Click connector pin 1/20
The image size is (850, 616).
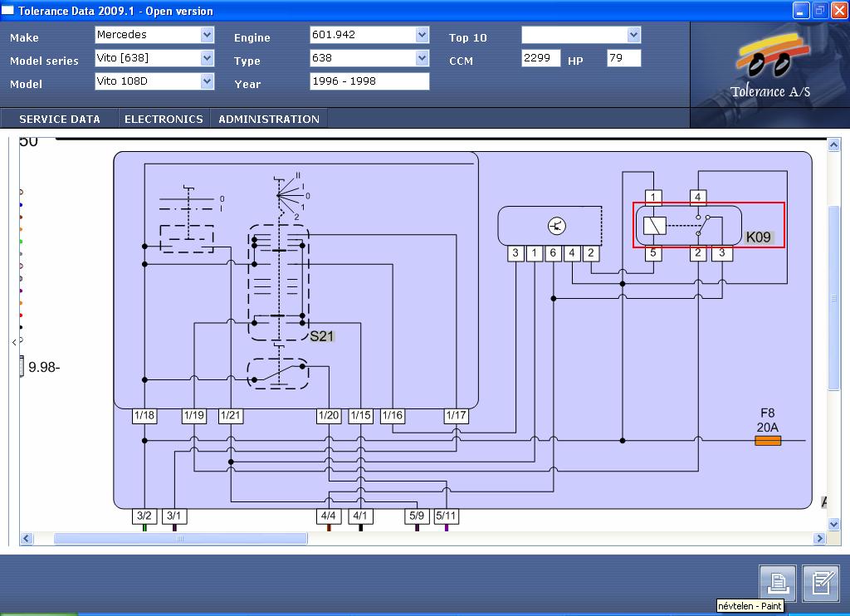pyautogui.click(x=329, y=416)
